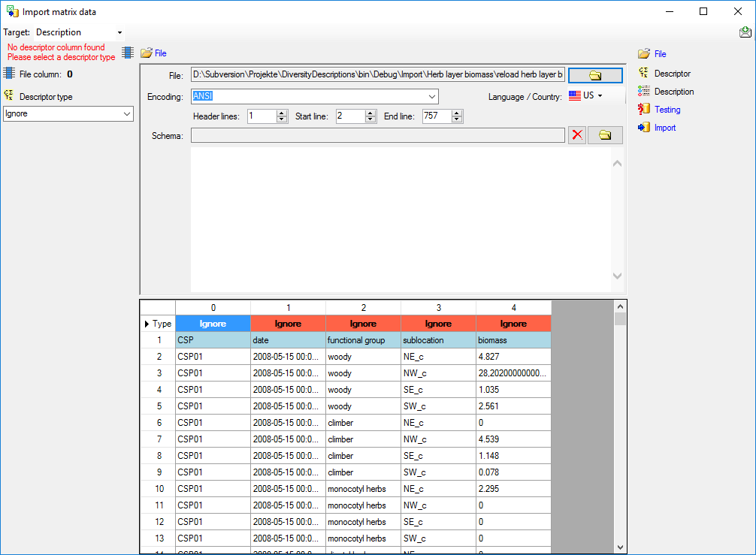Increase End line with up arrow

457,113
